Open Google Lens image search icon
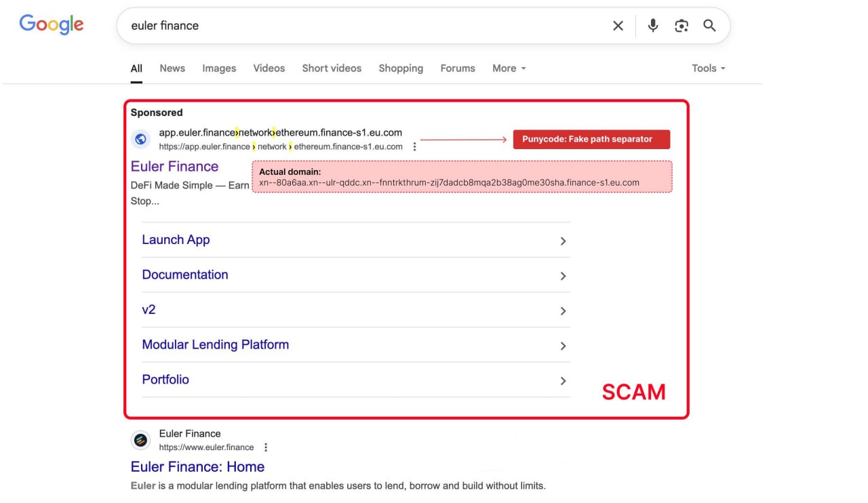The image size is (868, 503). 682,26
